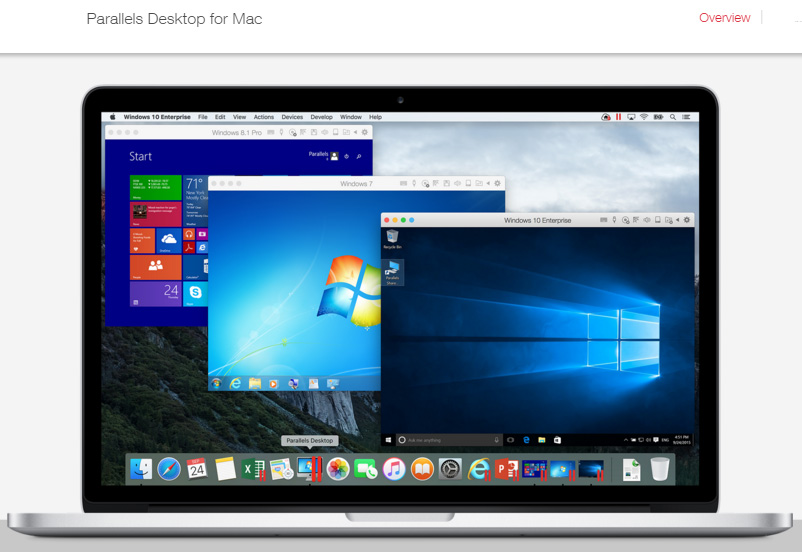802x552 pixels.
Task: Open Internet Explorer in the Dock
Action: pyautogui.click(x=479, y=469)
